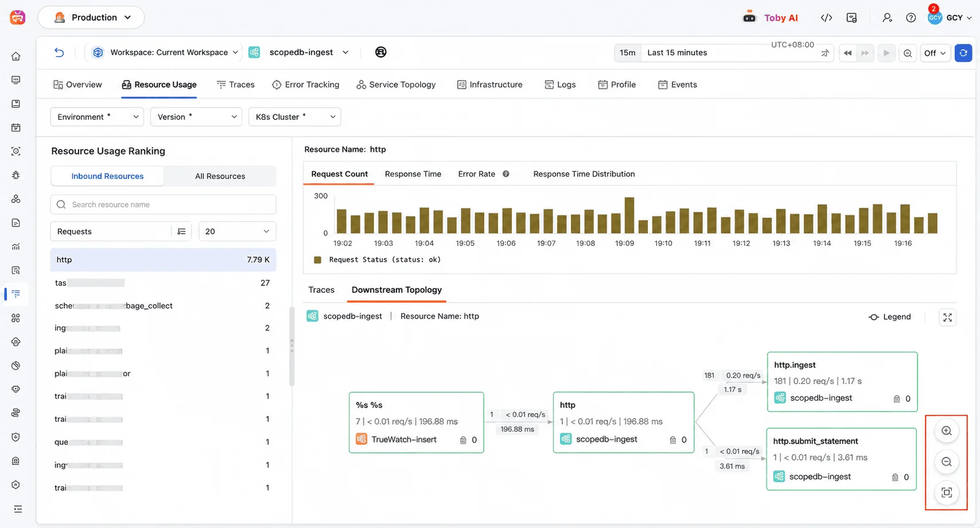Expand the sidebar using the bottom menu icon
This screenshot has width=980, height=528.
pyautogui.click(x=18, y=509)
